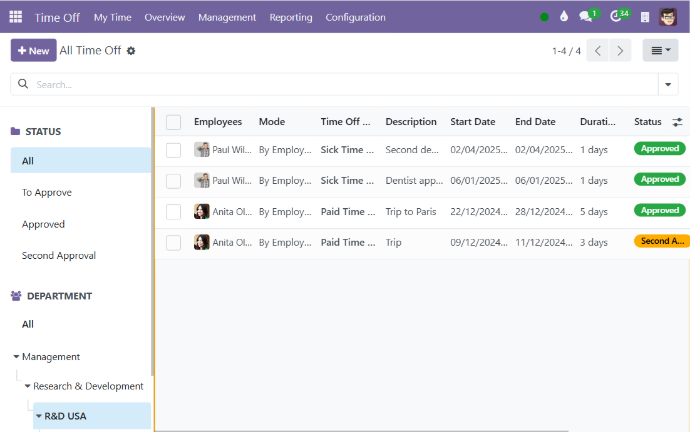Open the Reporting menu
The width and height of the screenshot is (690, 432).
(290, 17)
